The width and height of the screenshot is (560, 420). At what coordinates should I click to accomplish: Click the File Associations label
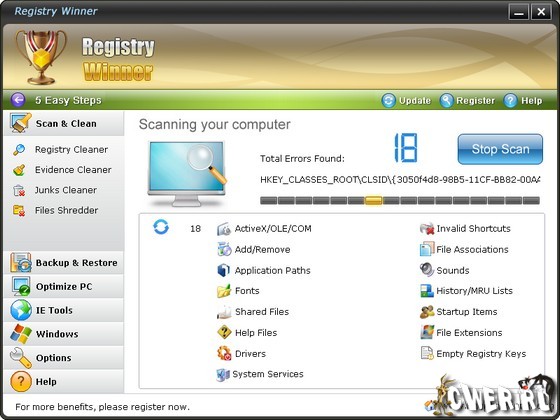(x=472, y=249)
